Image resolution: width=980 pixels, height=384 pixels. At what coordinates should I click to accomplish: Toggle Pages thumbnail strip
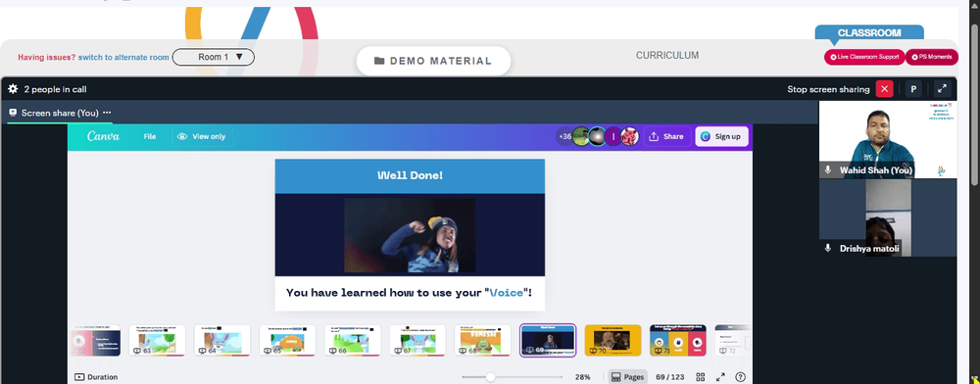click(x=627, y=377)
